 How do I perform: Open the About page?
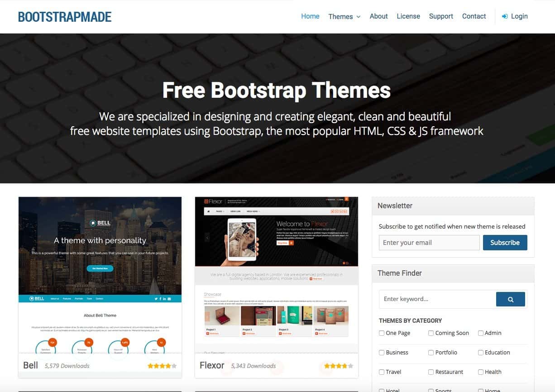tap(378, 16)
